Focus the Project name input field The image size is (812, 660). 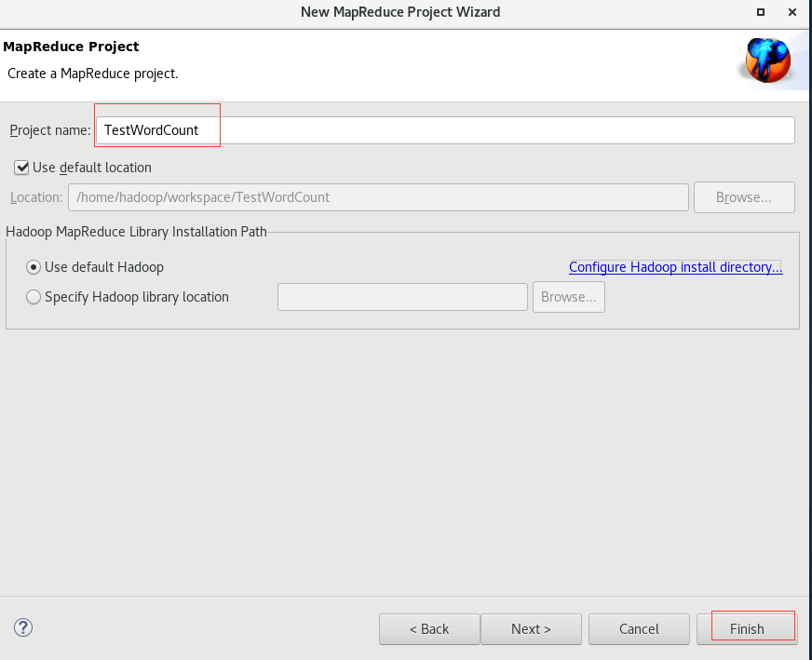click(445, 130)
